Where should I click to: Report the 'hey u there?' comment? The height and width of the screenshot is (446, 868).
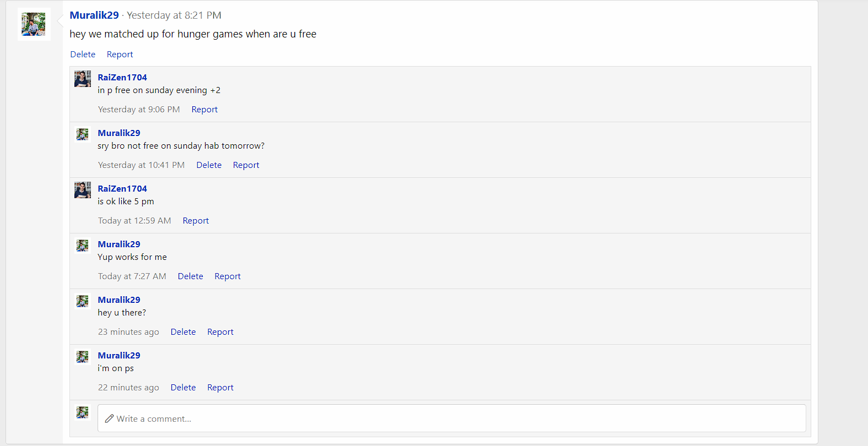coord(220,332)
